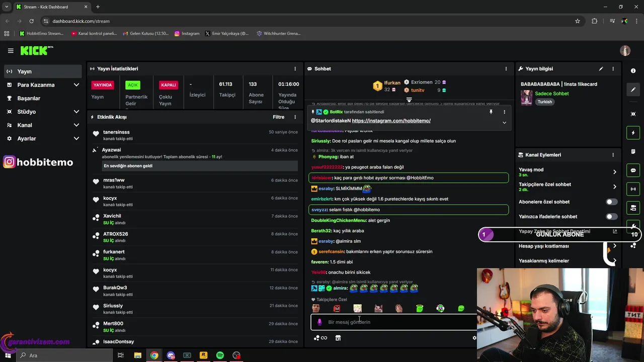Click the pin icon on the pinned message
The height and width of the screenshot is (362, 644).
click(491, 112)
